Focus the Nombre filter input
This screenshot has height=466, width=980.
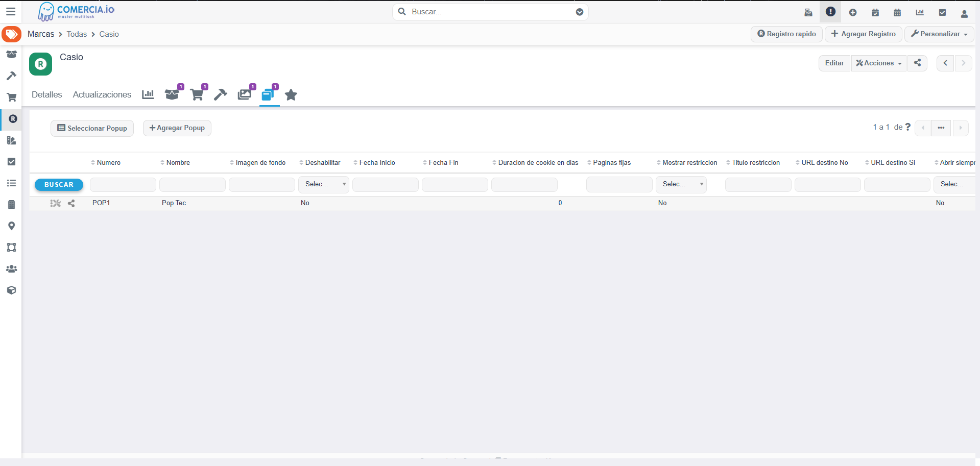point(193,184)
